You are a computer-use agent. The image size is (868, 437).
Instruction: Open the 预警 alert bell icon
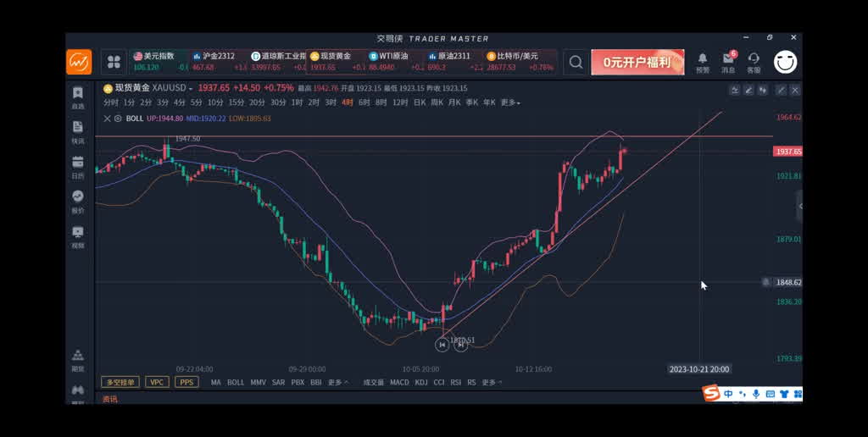pyautogui.click(x=703, y=62)
